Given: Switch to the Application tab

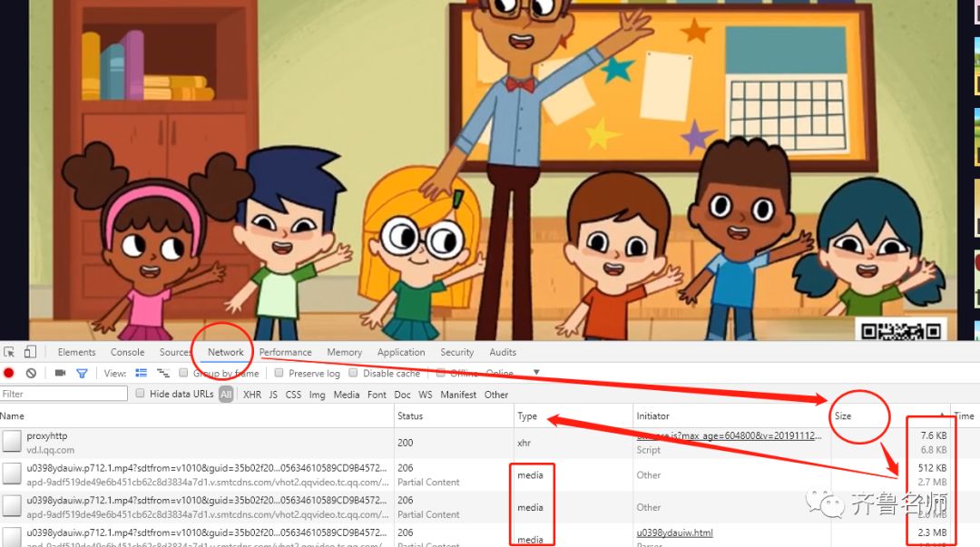Looking at the screenshot, I should point(401,352).
